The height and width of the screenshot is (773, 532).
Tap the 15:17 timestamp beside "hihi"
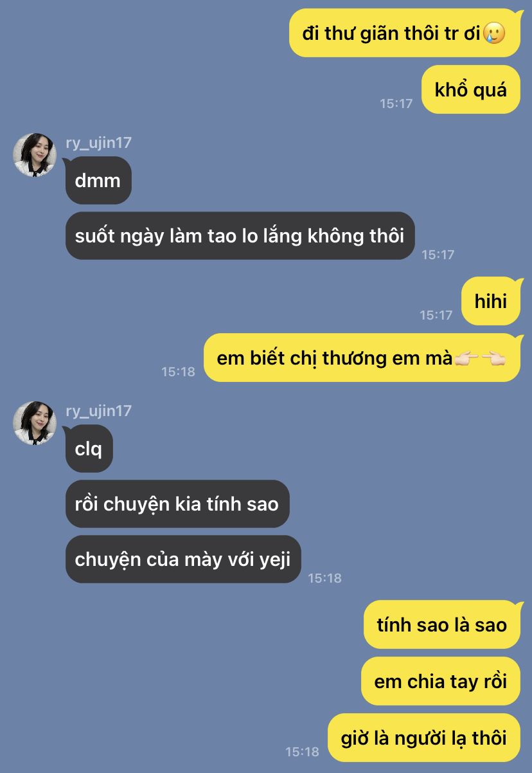436,315
